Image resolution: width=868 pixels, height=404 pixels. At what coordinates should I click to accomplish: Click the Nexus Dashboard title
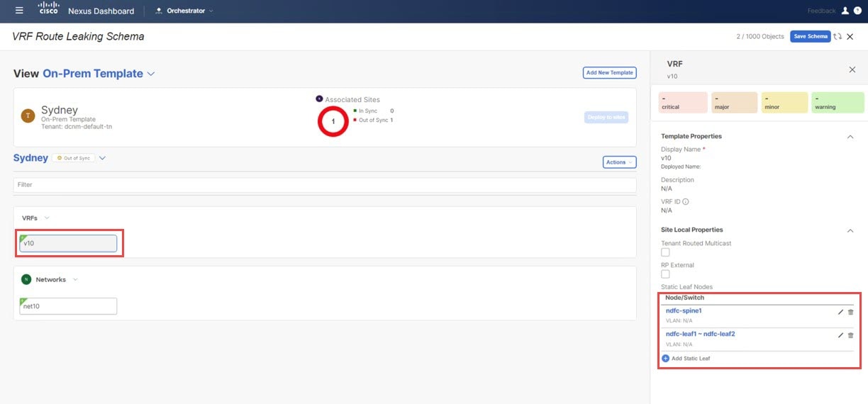pos(101,11)
